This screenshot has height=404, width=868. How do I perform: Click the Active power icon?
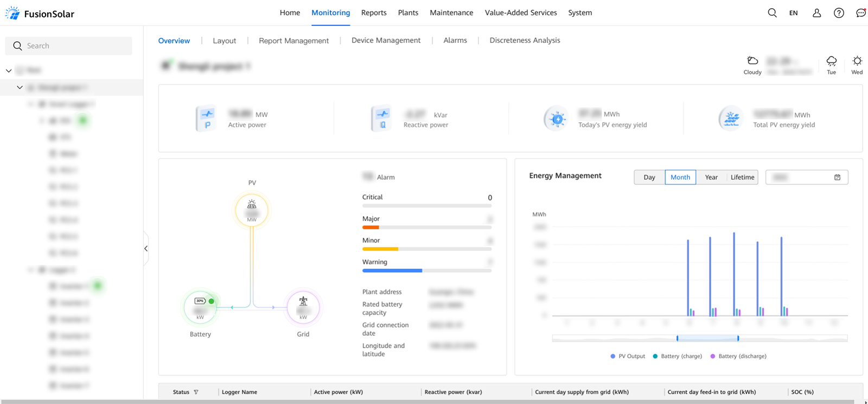pos(207,118)
